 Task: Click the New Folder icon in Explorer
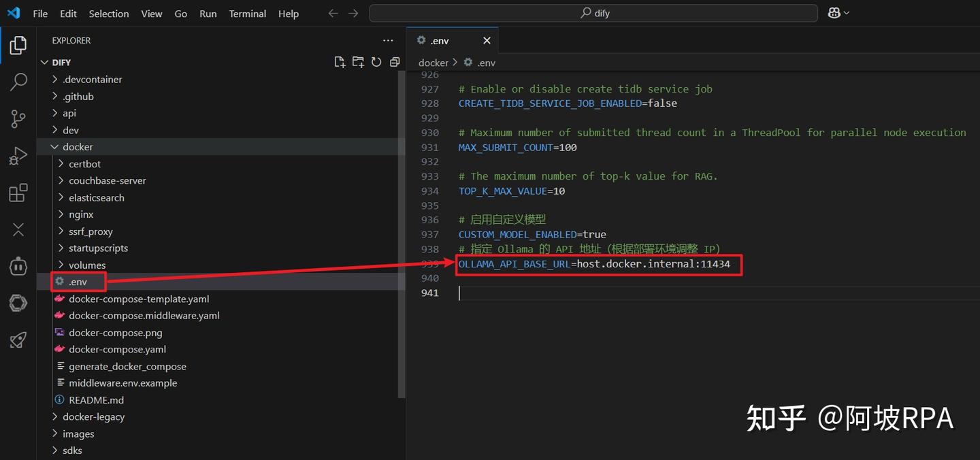point(358,62)
